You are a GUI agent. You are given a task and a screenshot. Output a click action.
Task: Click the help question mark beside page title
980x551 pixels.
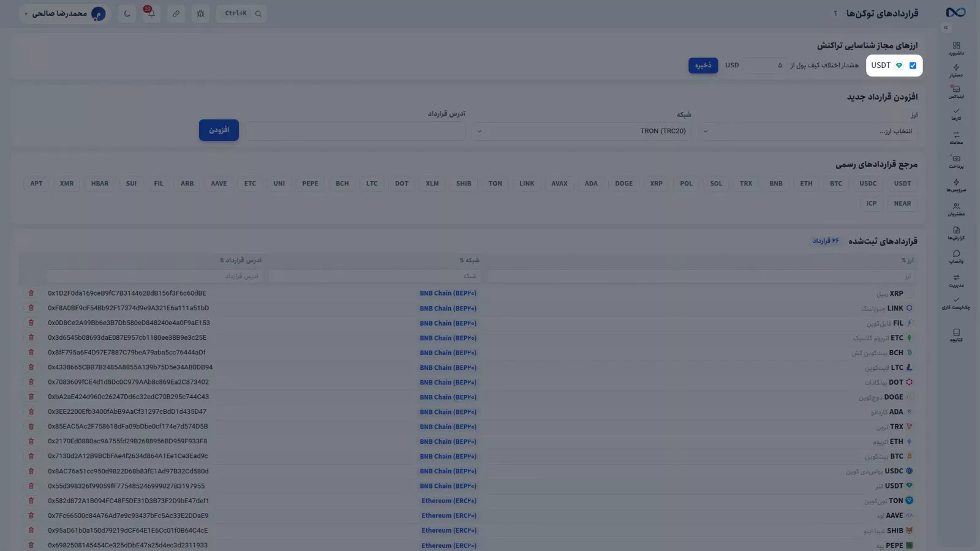pyautogui.click(x=835, y=13)
